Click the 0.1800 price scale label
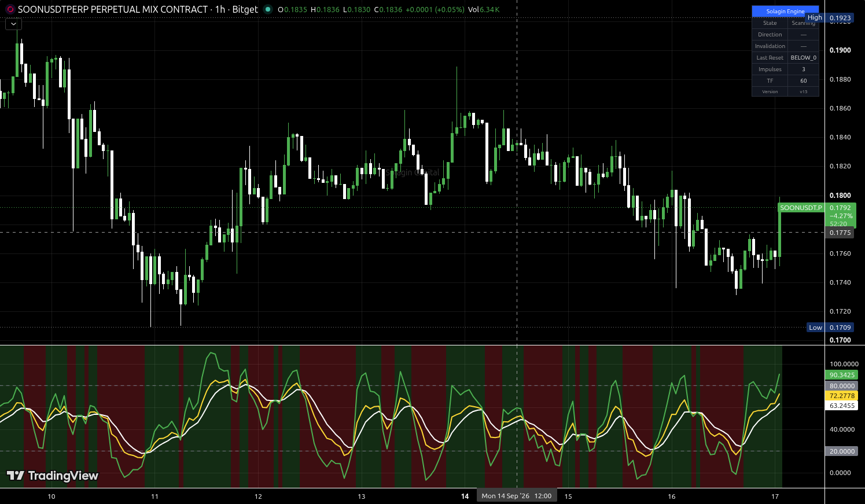The image size is (865, 504). tap(840, 196)
